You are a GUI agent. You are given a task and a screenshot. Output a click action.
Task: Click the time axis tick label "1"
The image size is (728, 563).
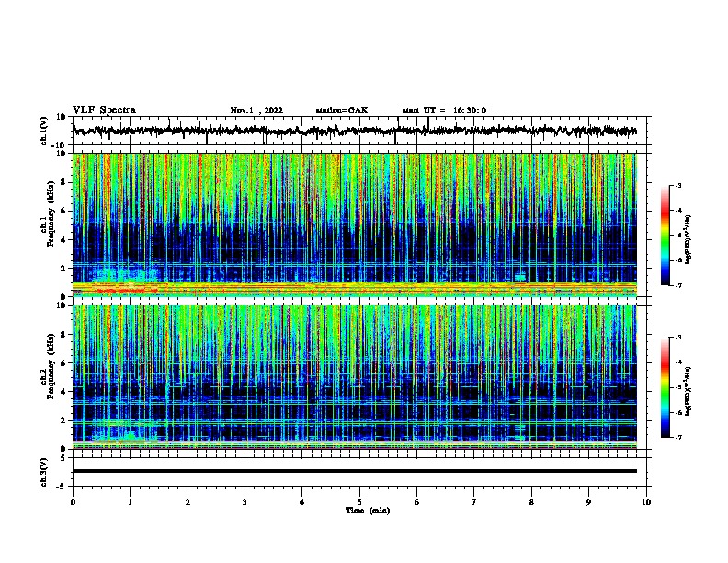(130, 502)
